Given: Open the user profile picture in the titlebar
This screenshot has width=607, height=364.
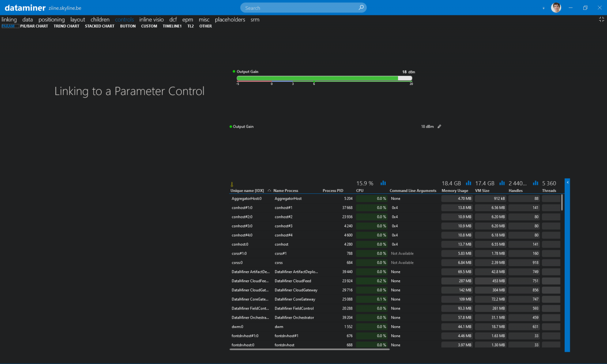Looking at the screenshot, I should (556, 7).
